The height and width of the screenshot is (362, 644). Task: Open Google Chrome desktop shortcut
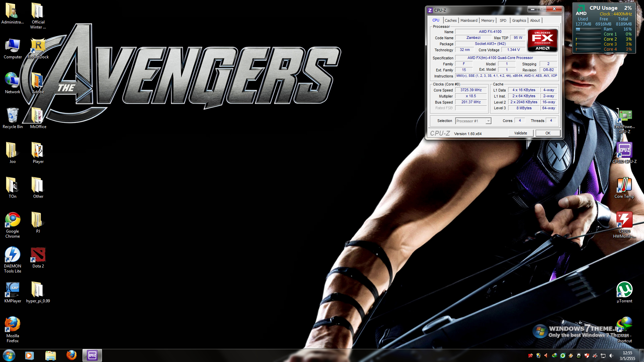click(x=12, y=220)
